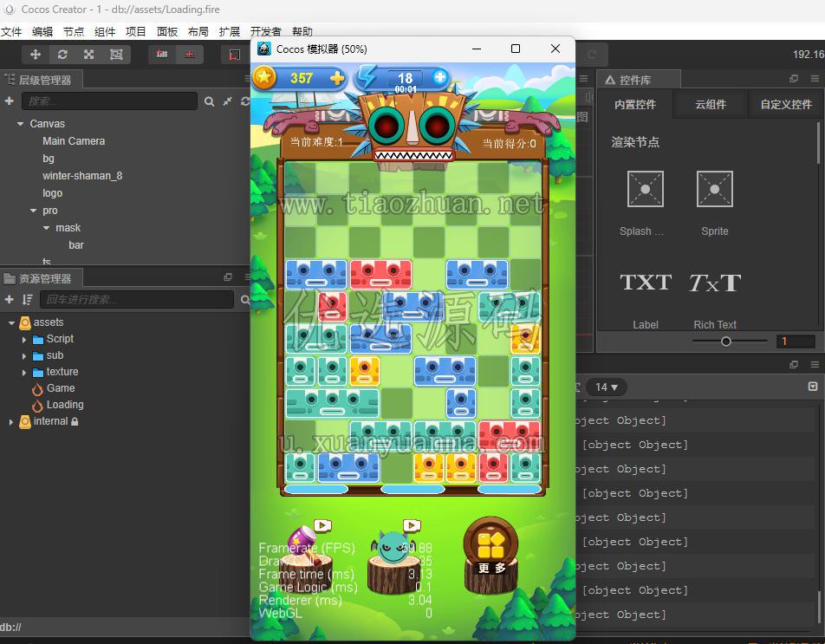Viewport: 825px width, 644px height.
Task: Pop out the asset manager panel
Action: pyautogui.click(x=228, y=276)
